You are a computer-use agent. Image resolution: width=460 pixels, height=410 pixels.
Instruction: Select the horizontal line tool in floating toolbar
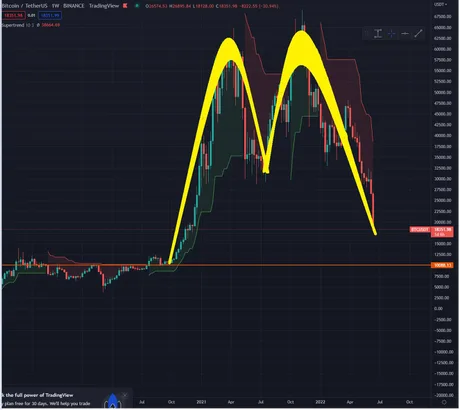405,33
